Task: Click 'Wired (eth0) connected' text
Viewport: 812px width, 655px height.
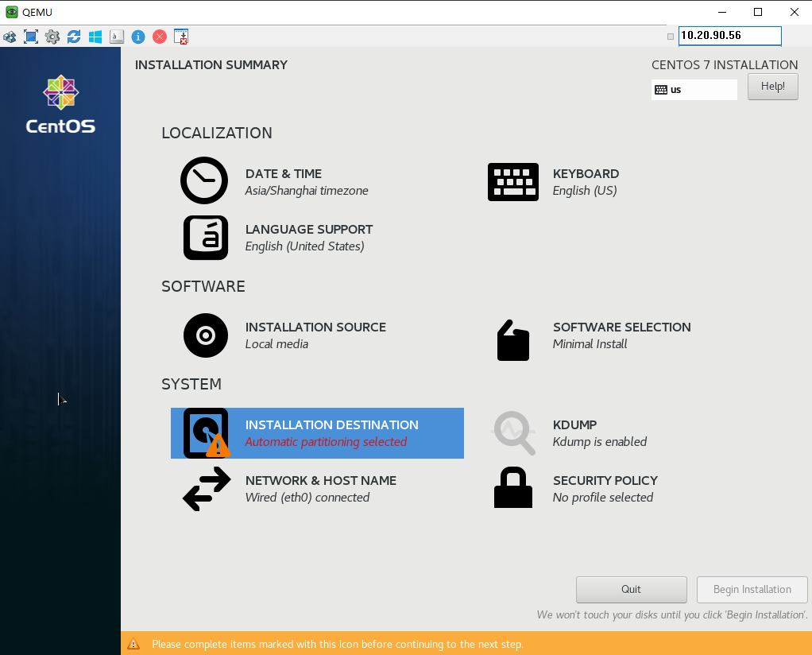Action: coord(307,498)
